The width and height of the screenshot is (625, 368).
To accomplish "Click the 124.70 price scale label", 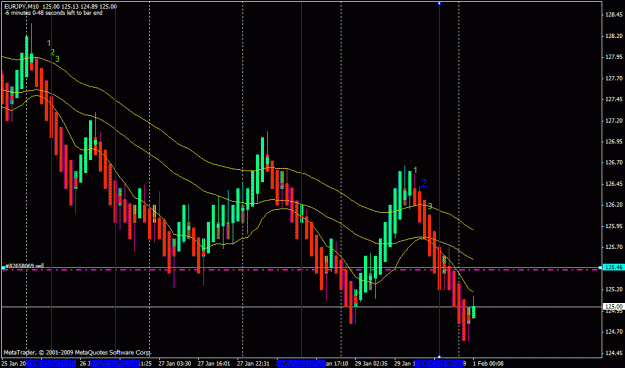I will pos(613,331).
